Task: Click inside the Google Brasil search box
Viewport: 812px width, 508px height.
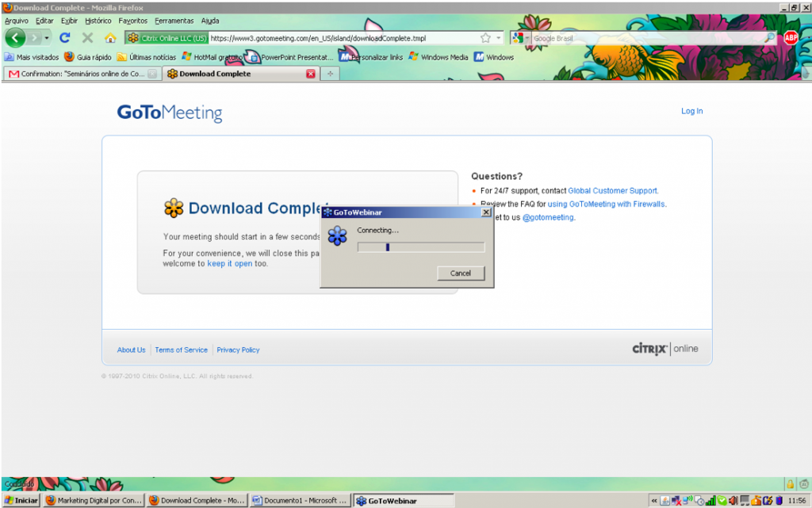Action: point(647,38)
